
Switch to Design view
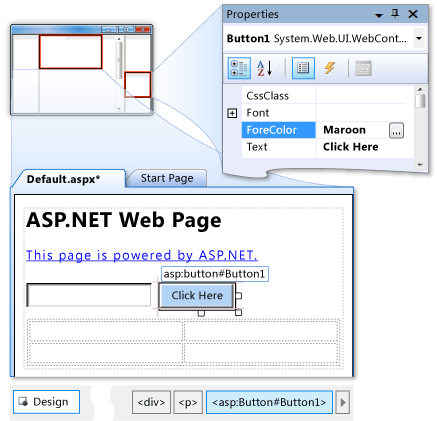pos(46,402)
